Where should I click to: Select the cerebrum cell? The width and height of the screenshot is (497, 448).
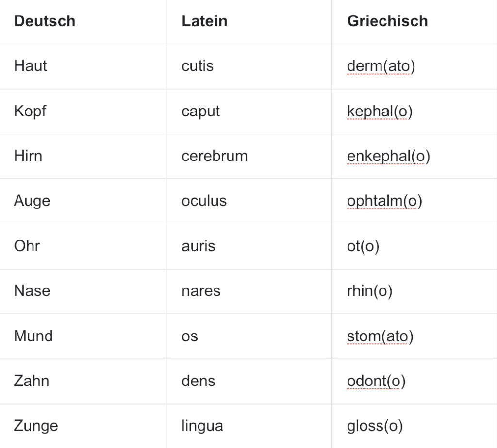pyautogui.click(x=249, y=157)
